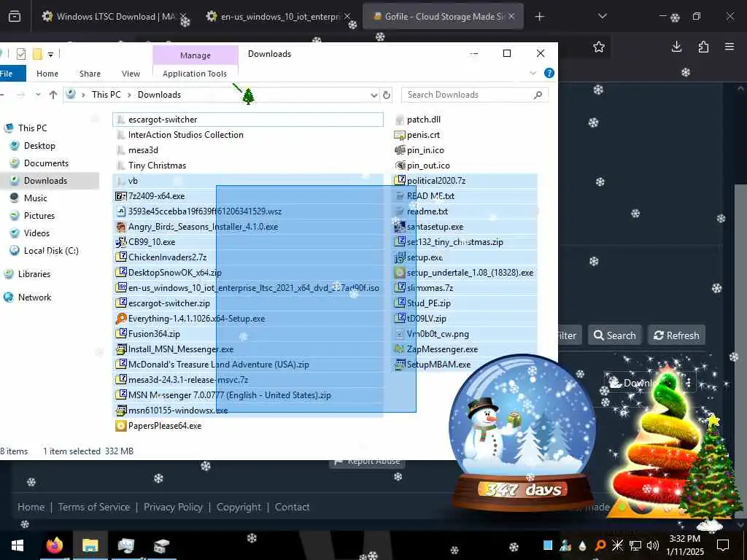
Task: Click the search magnifier in Search Downloads
Action: (538, 95)
